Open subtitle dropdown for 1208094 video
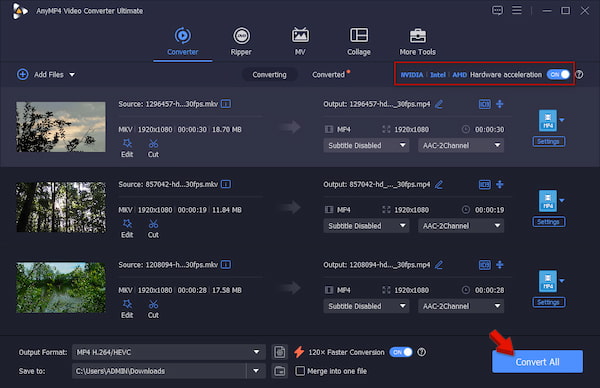 (366, 306)
